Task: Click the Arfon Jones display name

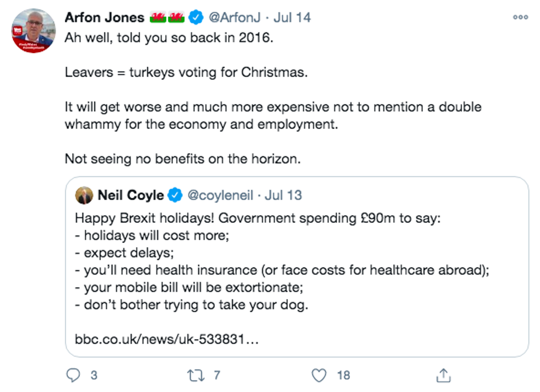Action: coord(105,18)
